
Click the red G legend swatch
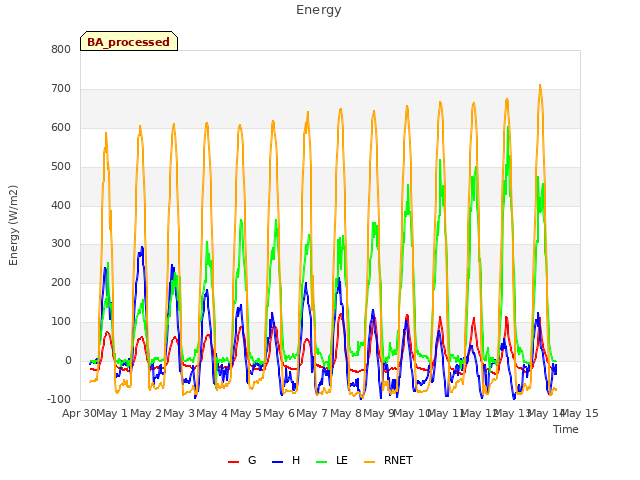tap(233, 462)
